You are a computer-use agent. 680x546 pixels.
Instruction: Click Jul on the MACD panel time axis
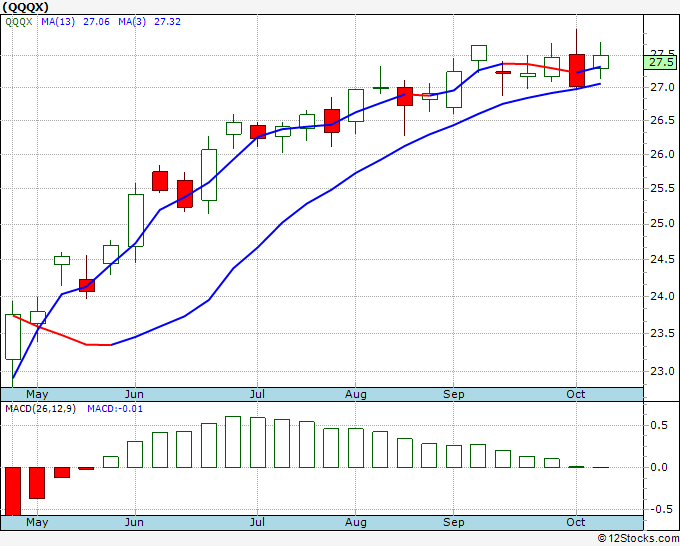(x=257, y=522)
